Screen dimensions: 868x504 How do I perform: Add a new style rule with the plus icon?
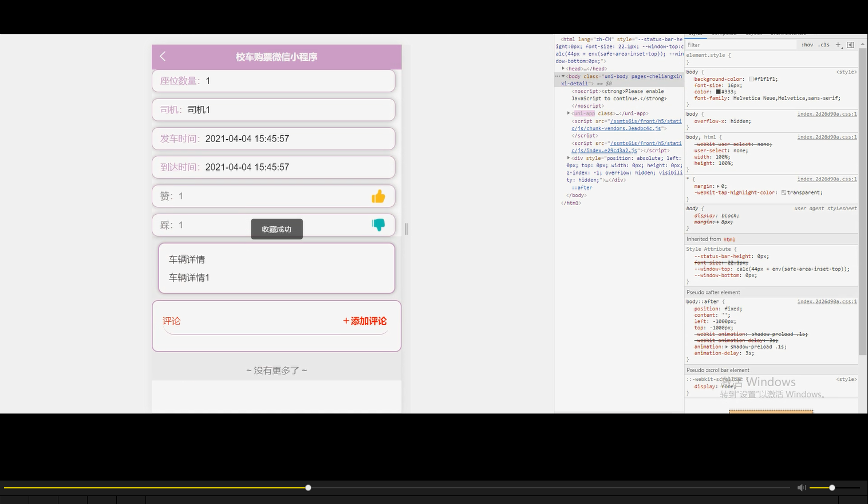pyautogui.click(x=838, y=45)
